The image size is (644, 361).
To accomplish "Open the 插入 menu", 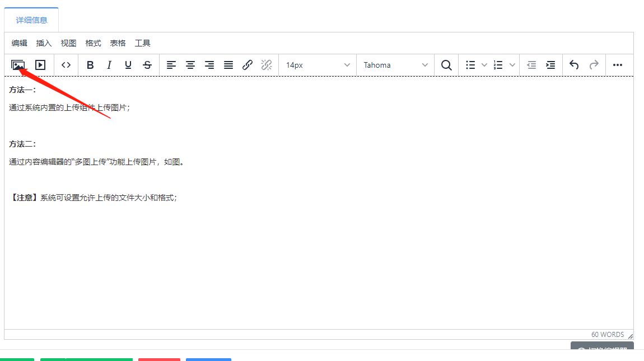I will click(44, 43).
